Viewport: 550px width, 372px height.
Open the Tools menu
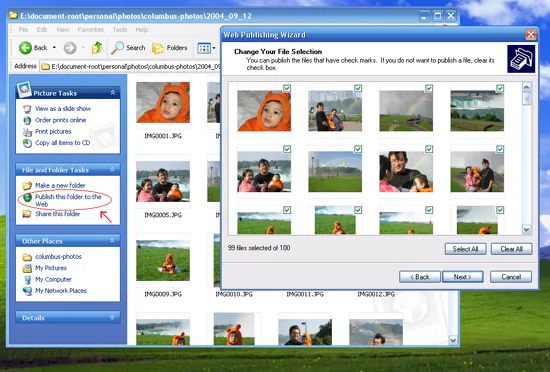(120, 30)
